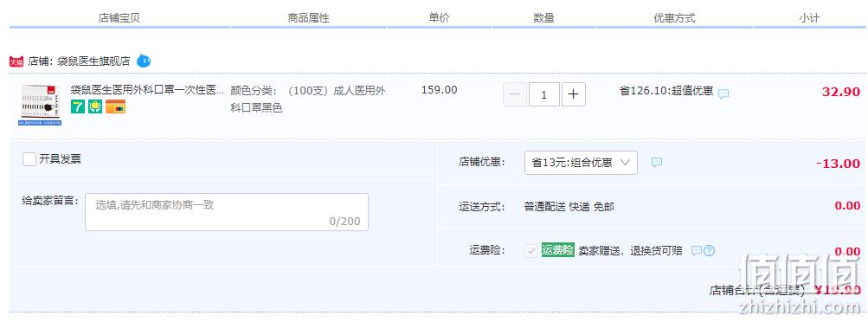Click the discount text 省126.10:超值优惠

coord(666,91)
